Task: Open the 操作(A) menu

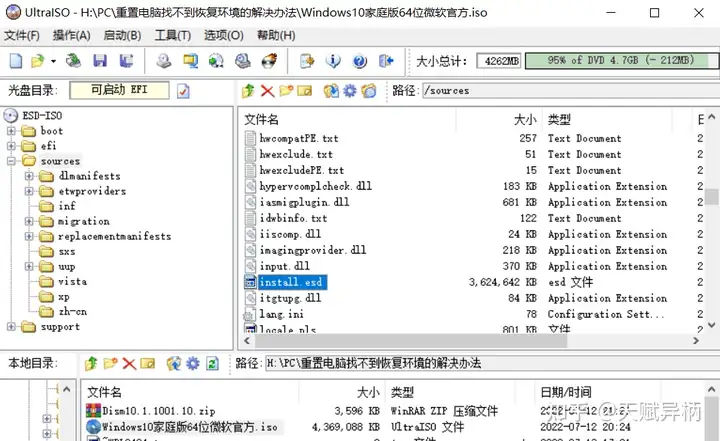Action: [71, 35]
